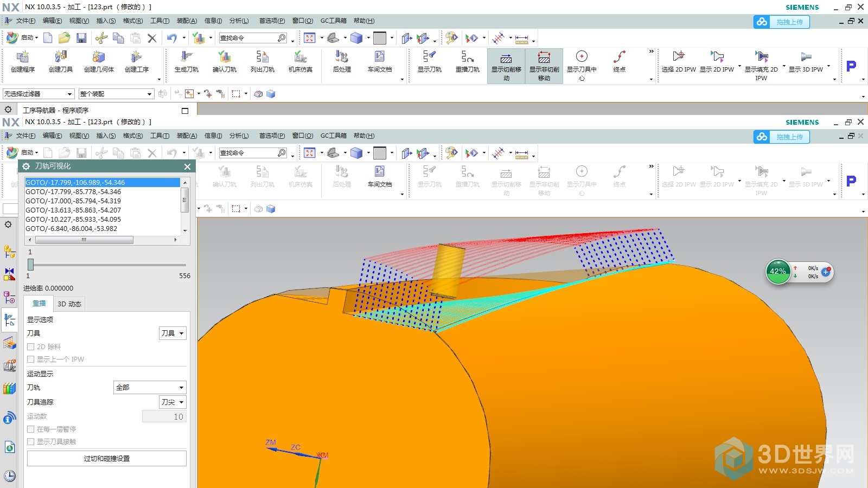Open the 无选择过滤器 selection filter dropdown

click(38, 94)
